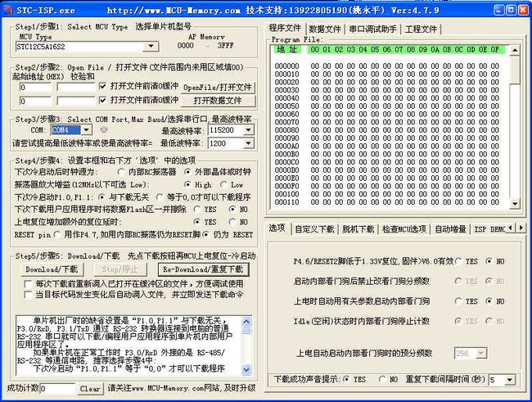Select Low oscillator gain radio
The image size is (532, 402).
tap(223, 185)
